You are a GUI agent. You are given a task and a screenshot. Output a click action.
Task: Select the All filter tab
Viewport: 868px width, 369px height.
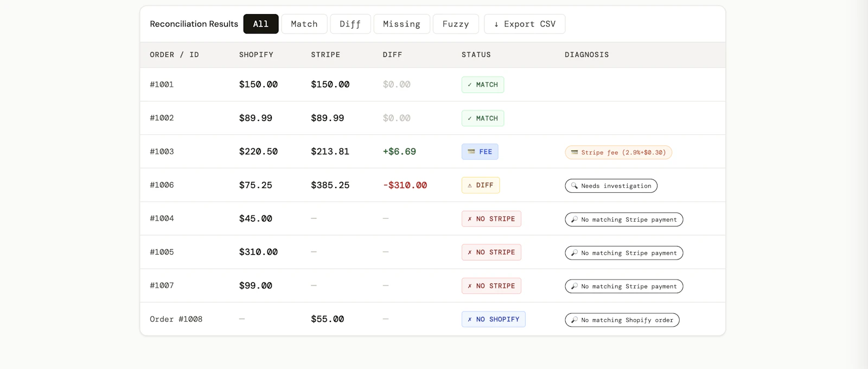point(261,24)
